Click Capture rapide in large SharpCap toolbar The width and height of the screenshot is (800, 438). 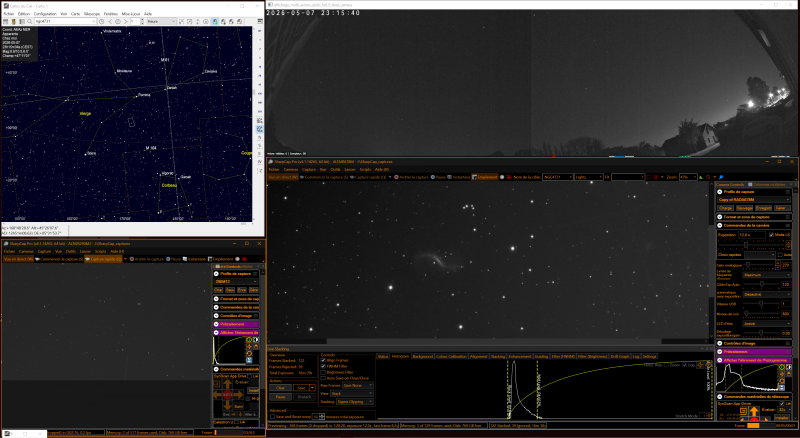(368, 177)
